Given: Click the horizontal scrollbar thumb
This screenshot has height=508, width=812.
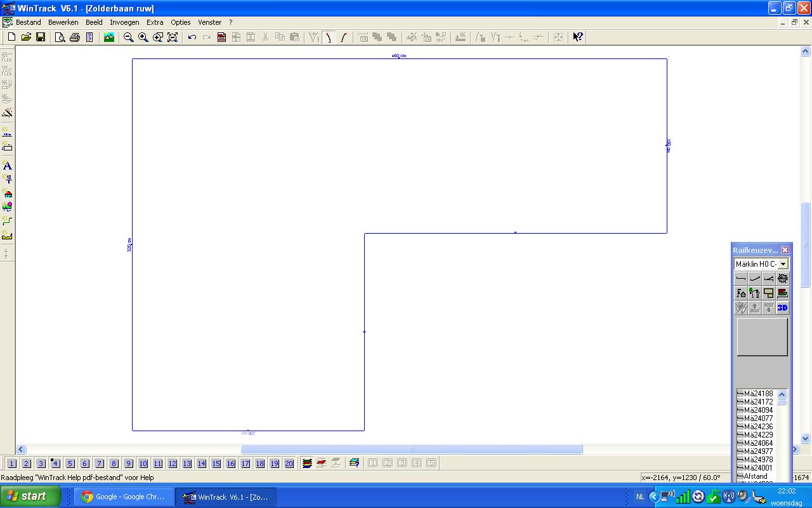Looking at the screenshot, I should (411, 449).
